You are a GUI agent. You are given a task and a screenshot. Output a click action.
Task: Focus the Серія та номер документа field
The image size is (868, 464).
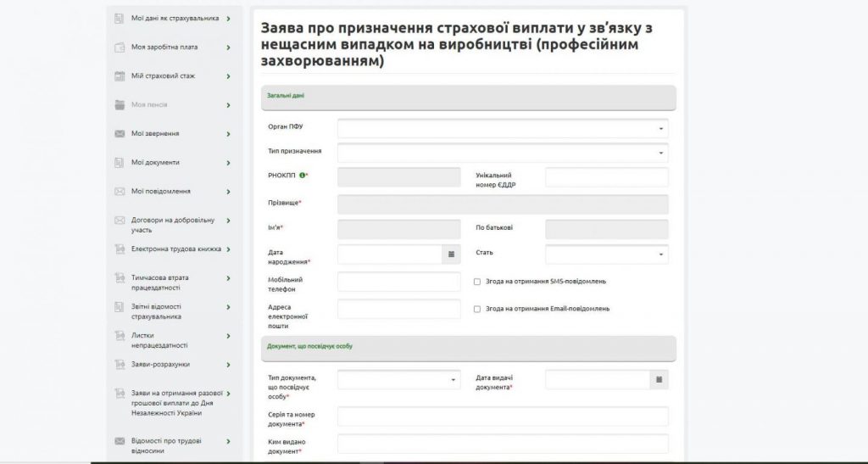point(502,416)
